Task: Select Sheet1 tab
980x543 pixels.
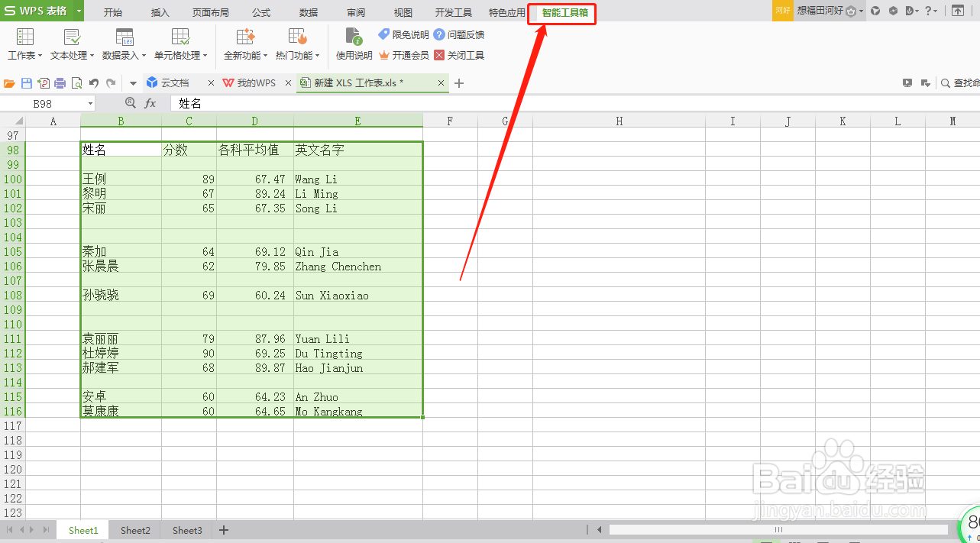Action: (x=83, y=530)
